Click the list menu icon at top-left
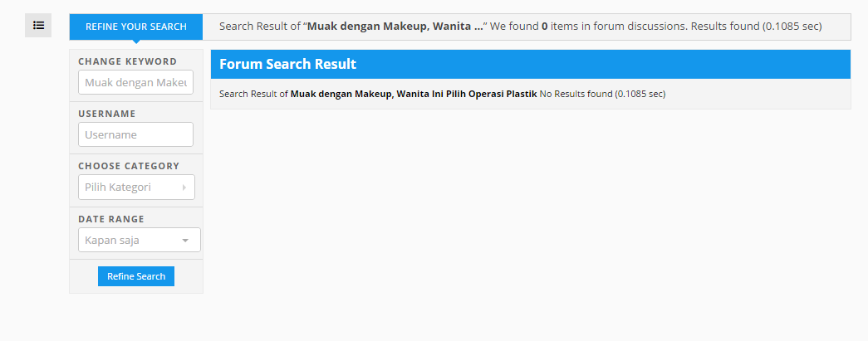 pyautogui.click(x=38, y=26)
